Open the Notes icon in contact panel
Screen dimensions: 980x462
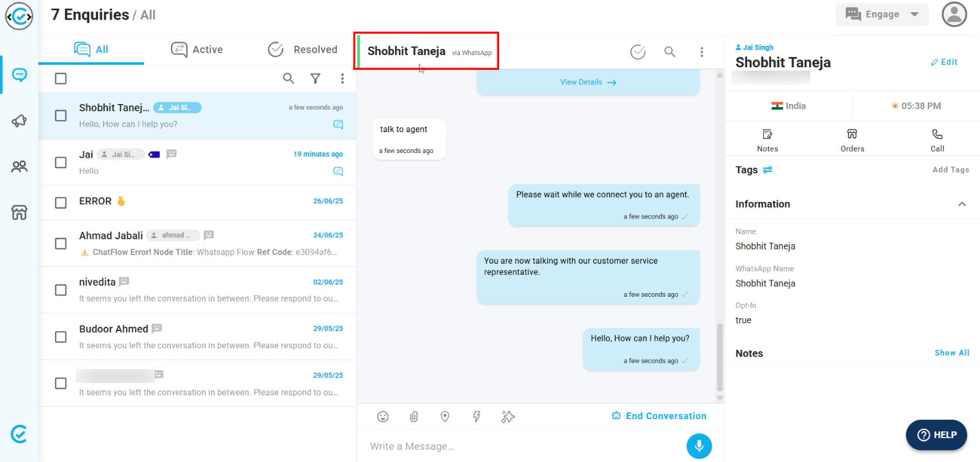pyautogui.click(x=767, y=140)
